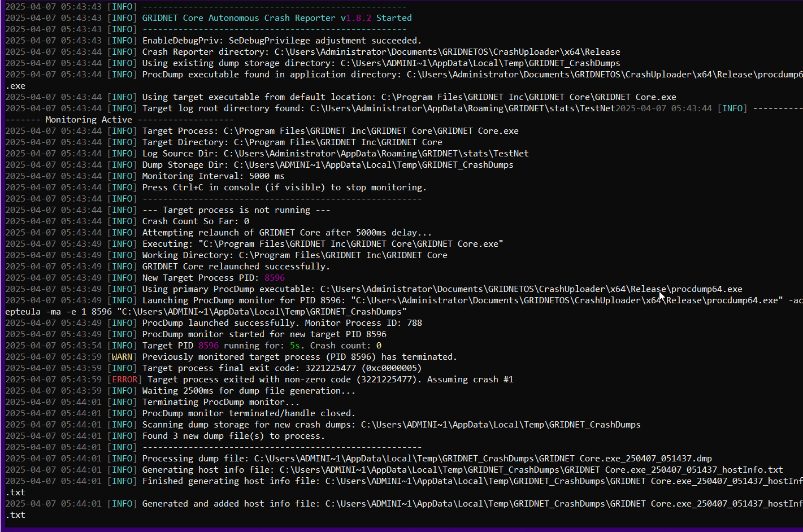Screen dimensions: 803x532
Task: Click the timestamp '05:43:54'
Action: 81,346
